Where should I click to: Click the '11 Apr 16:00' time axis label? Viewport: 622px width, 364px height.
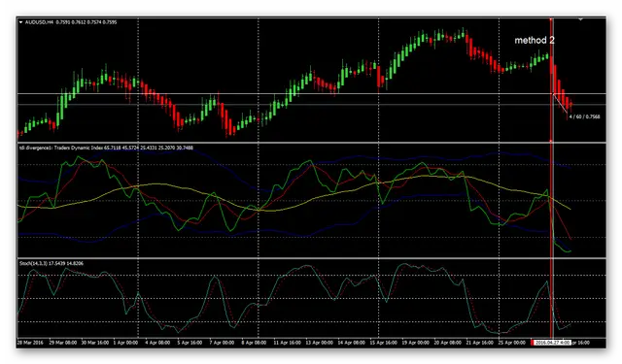point(287,343)
